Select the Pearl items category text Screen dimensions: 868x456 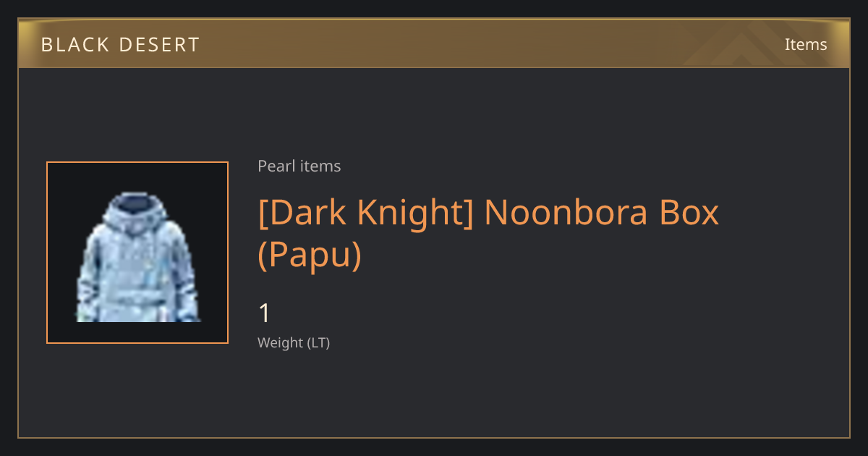click(x=299, y=166)
